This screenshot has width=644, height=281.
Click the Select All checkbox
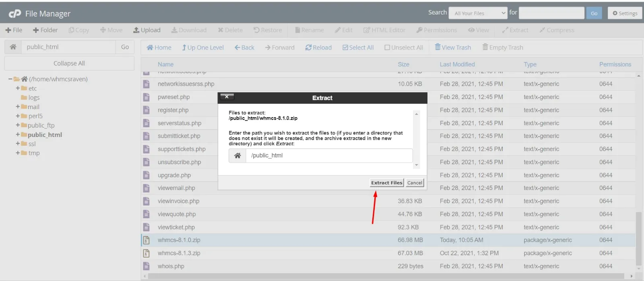click(345, 48)
